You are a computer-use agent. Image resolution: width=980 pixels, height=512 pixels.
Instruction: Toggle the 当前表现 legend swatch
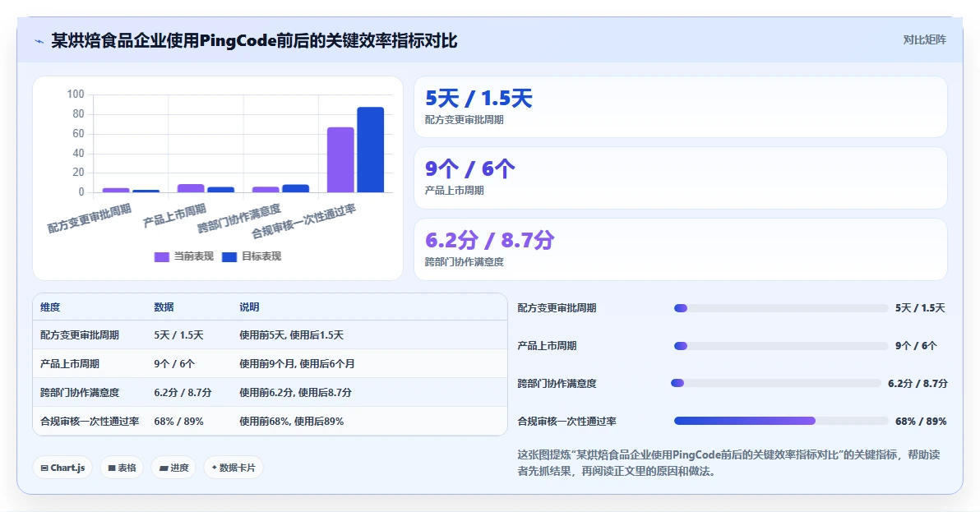(x=162, y=256)
